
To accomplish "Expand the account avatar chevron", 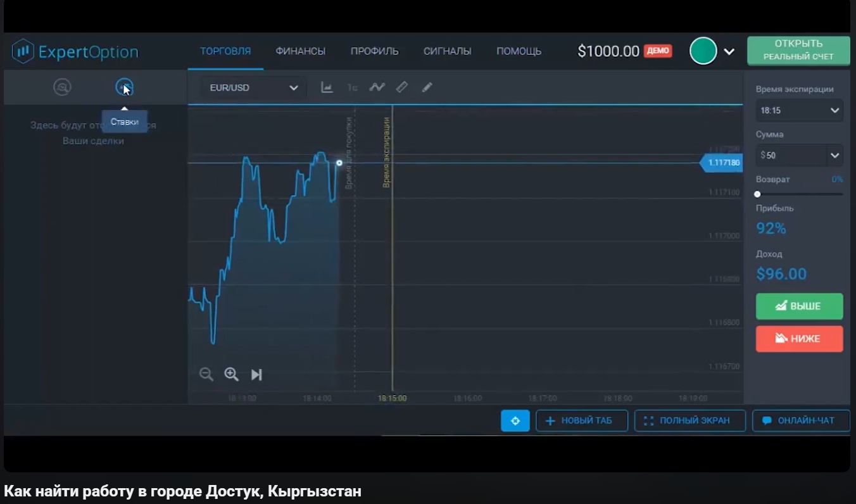I will pos(729,51).
